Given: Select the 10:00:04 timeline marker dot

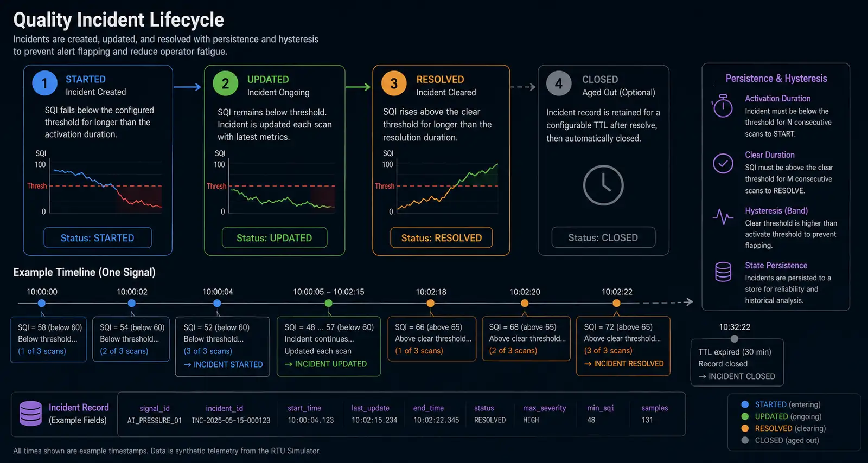Looking at the screenshot, I should 217,303.
